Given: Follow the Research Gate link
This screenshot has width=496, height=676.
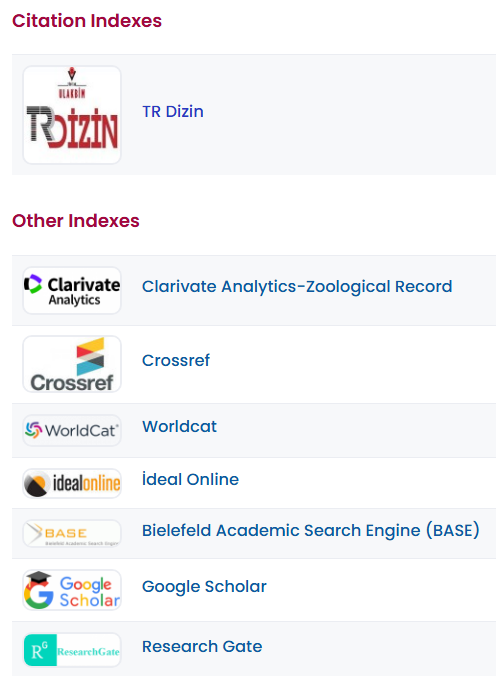Looking at the screenshot, I should click(202, 647).
